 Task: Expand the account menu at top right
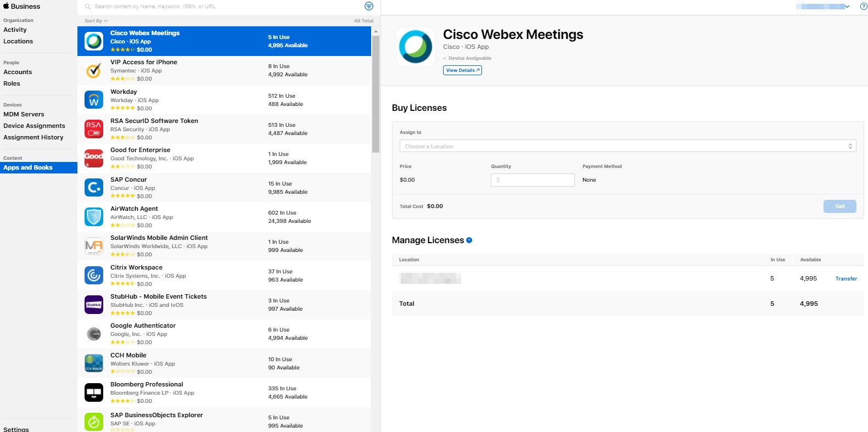pyautogui.click(x=823, y=7)
